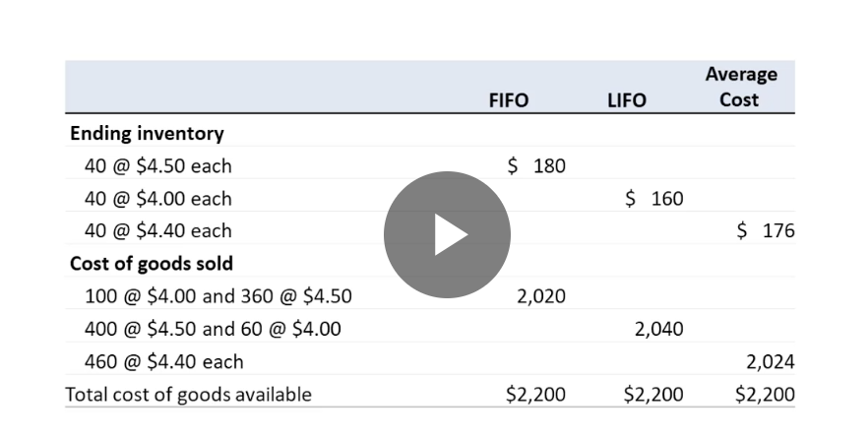This screenshot has height=443, width=868.
Task: Click the 100 @ $4.00 and 360 @ $4.50 label
Action: click(x=218, y=296)
